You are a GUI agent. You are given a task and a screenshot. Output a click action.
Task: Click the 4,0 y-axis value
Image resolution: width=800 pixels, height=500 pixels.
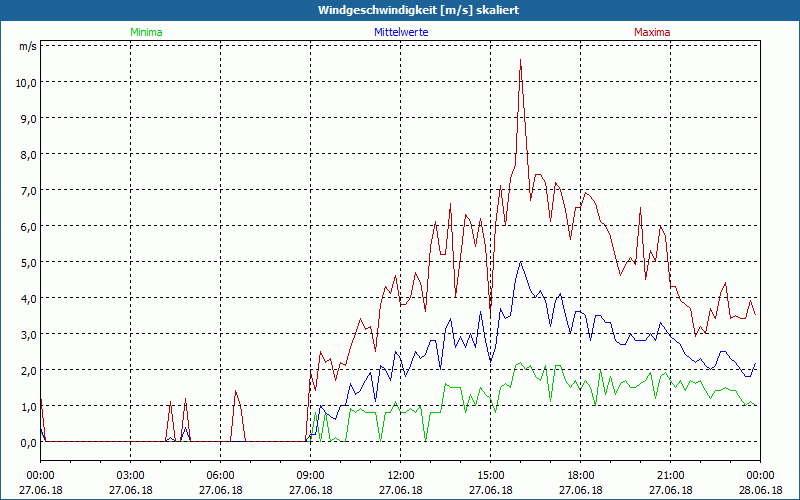(29, 298)
